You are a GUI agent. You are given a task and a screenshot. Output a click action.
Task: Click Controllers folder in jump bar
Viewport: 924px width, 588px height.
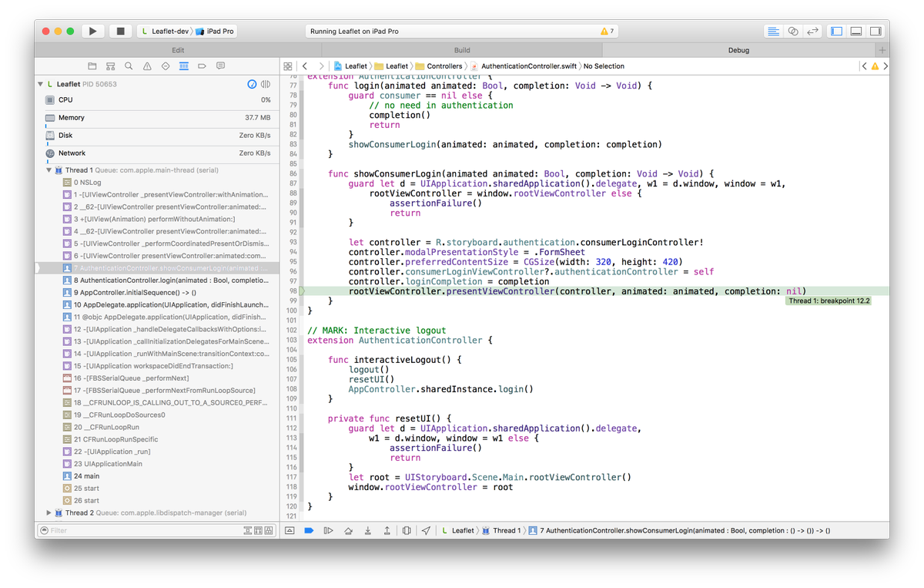(440, 66)
